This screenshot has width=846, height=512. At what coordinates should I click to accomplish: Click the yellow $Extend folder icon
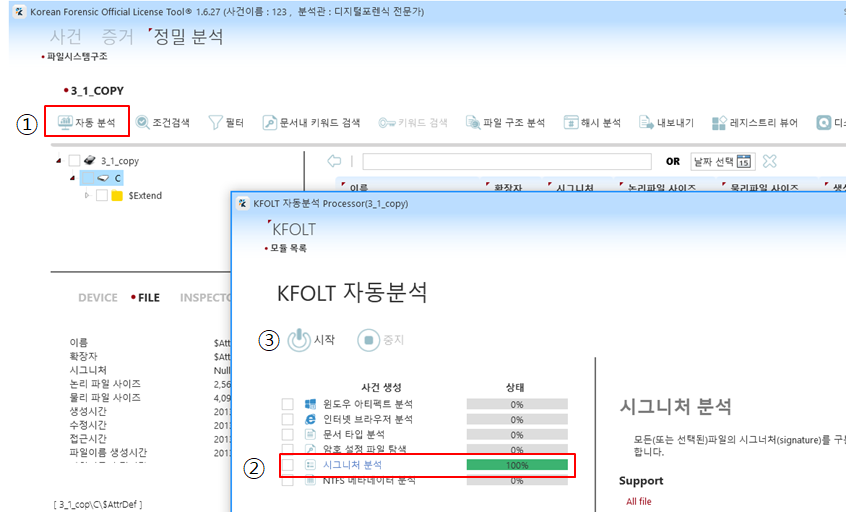117,195
